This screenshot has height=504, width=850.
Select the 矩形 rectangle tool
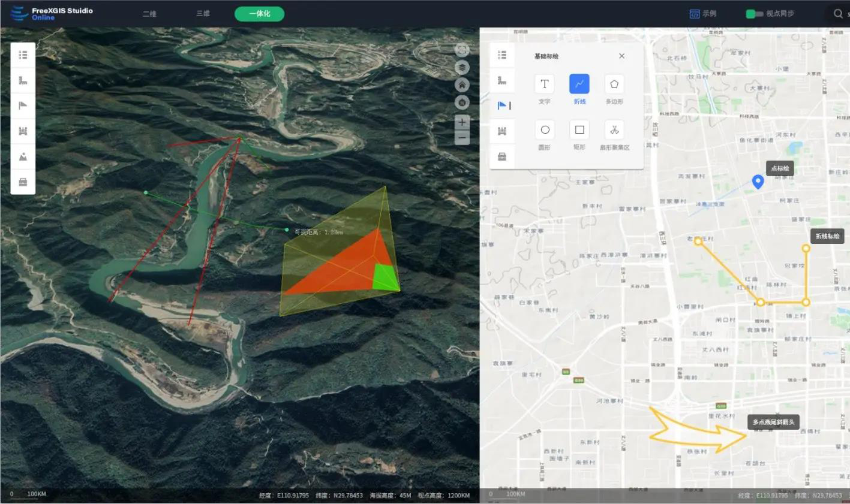click(x=579, y=130)
